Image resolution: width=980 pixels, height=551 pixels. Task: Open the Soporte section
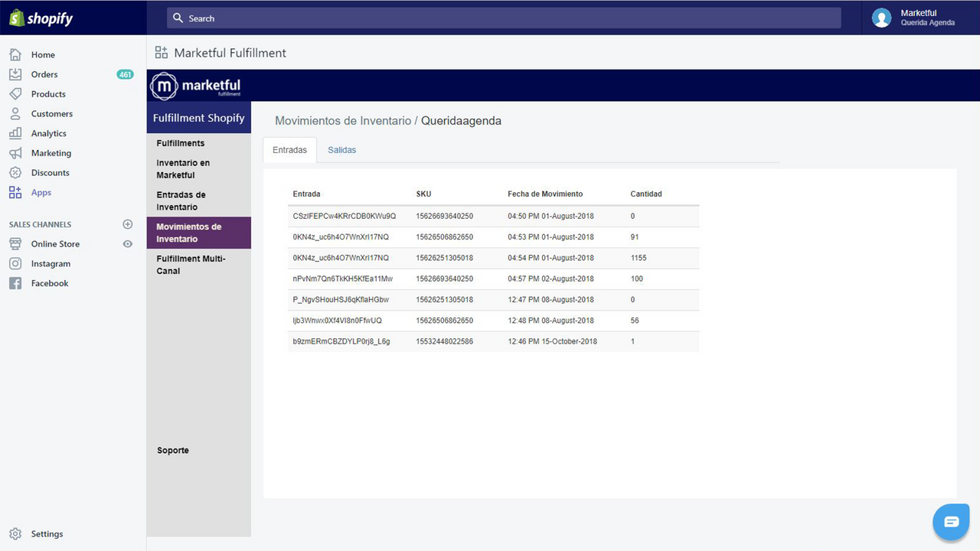(x=172, y=450)
